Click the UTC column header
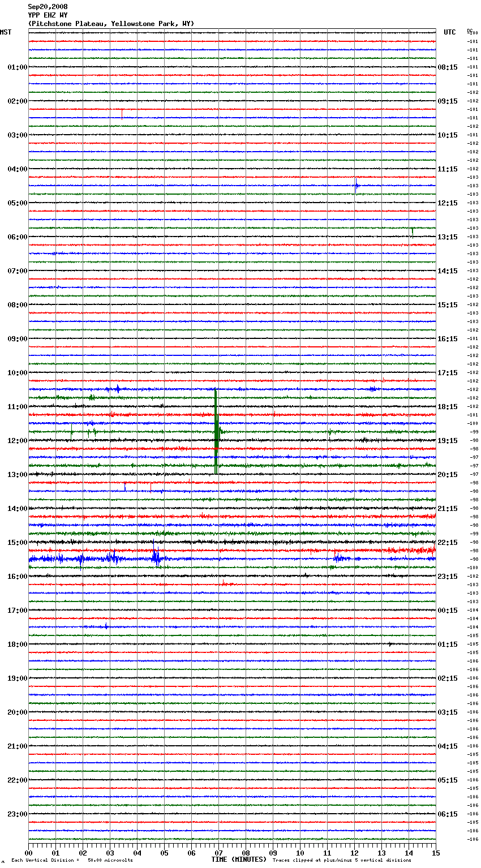The image size is (481, 868). 450,32
